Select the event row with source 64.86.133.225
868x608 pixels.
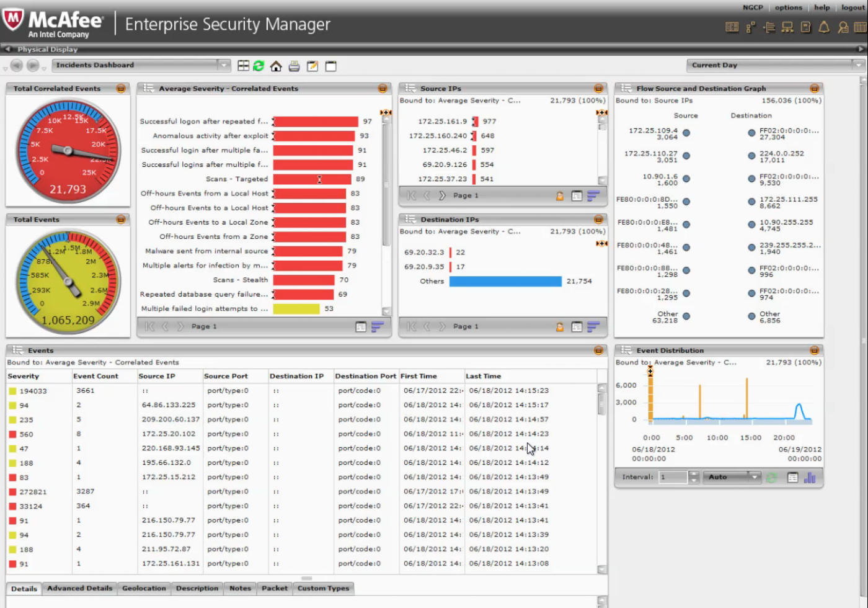pyautogui.click(x=169, y=405)
